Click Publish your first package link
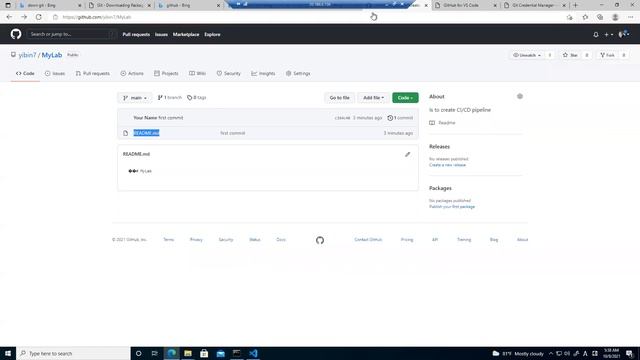The width and height of the screenshot is (640, 360). tap(452, 207)
